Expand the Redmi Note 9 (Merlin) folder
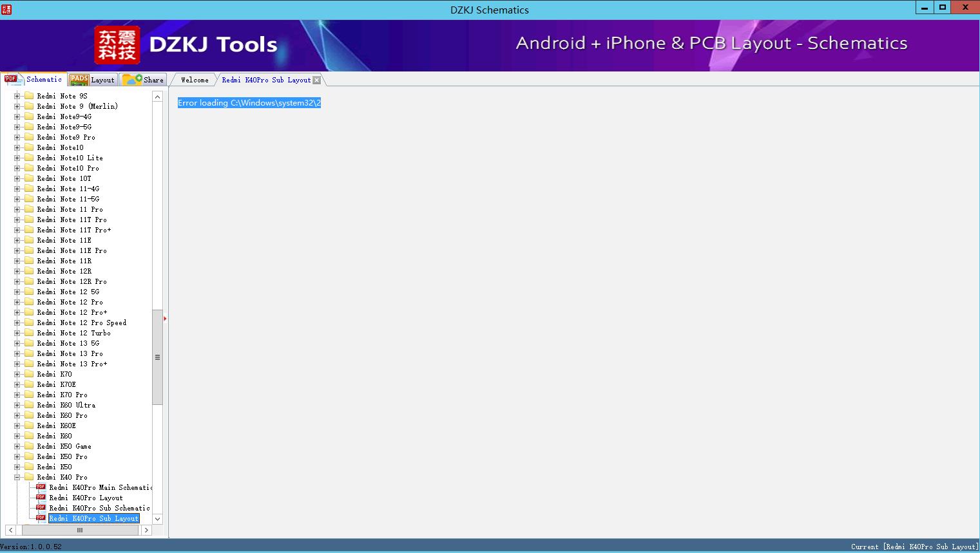The image size is (980, 553). pyautogui.click(x=17, y=106)
